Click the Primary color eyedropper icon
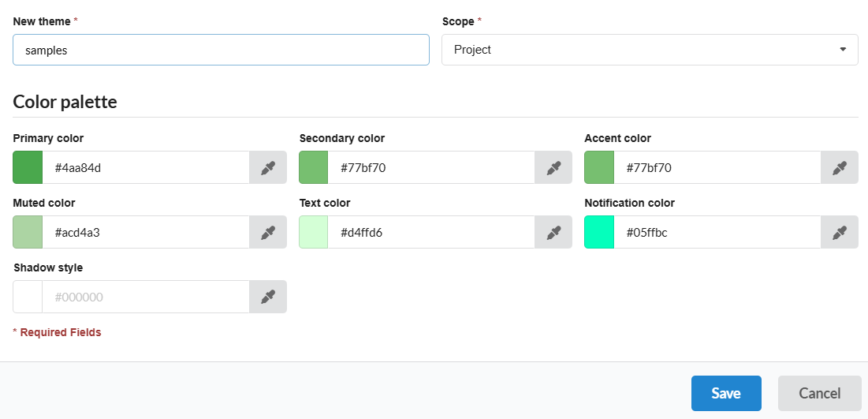Image resolution: width=868 pixels, height=419 pixels. click(268, 167)
